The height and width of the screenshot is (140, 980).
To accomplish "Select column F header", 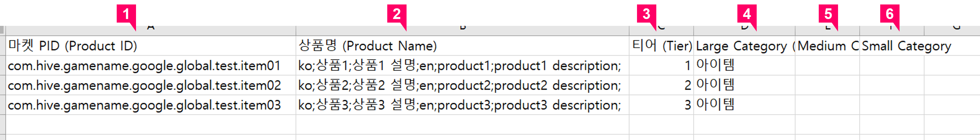I will (892, 30).
